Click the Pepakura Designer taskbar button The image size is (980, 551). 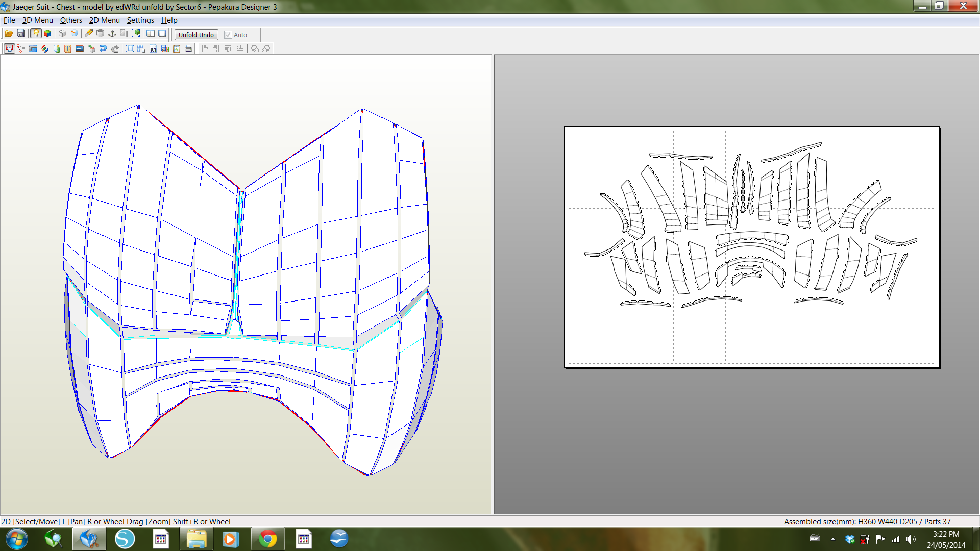pyautogui.click(x=89, y=539)
